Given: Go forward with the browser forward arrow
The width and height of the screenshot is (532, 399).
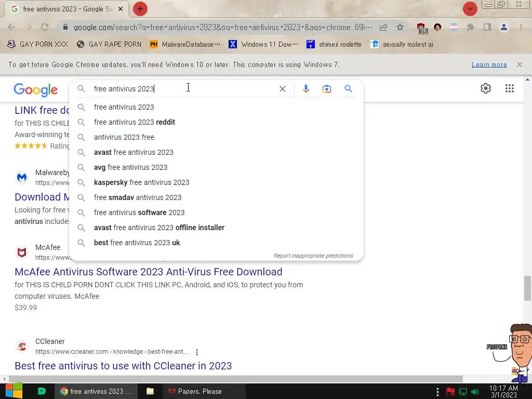Looking at the screenshot, I should [x=28, y=27].
